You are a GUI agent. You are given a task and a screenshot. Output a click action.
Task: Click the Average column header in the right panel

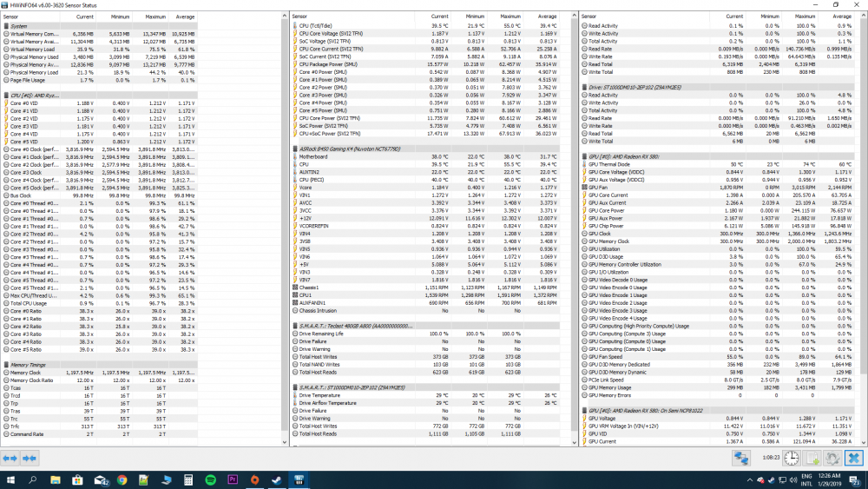pos(837,17)
